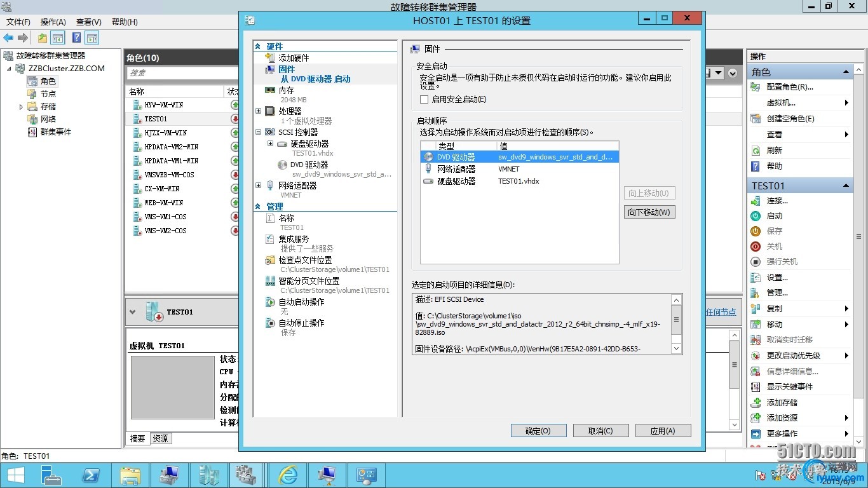This screenshot has width=868, height=488.
Task: Open the 查看(V) menu in the menu bar
Action: [89, 22]
